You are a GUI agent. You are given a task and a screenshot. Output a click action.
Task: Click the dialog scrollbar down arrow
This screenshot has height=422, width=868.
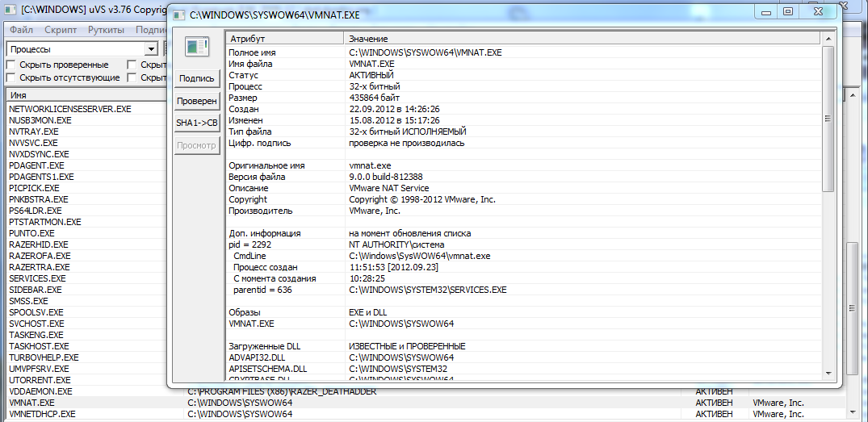point(828,374)
